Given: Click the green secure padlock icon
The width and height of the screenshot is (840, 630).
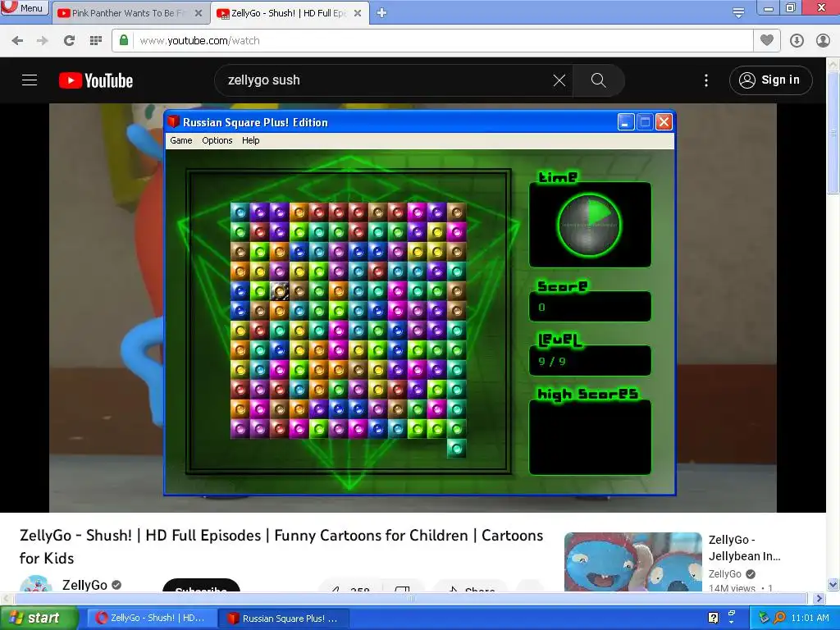Looking at the screenshot, I should pyautogui.click(x=124, y=40).
